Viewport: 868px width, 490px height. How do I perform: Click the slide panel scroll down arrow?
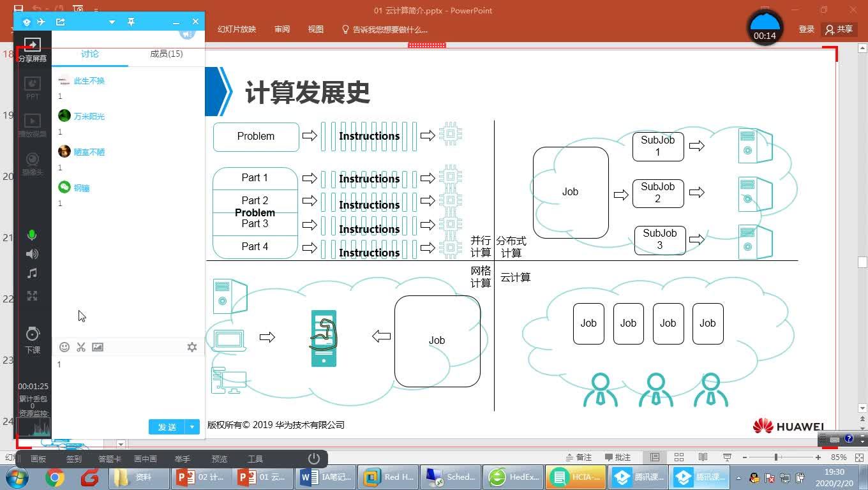pos(121,443)
